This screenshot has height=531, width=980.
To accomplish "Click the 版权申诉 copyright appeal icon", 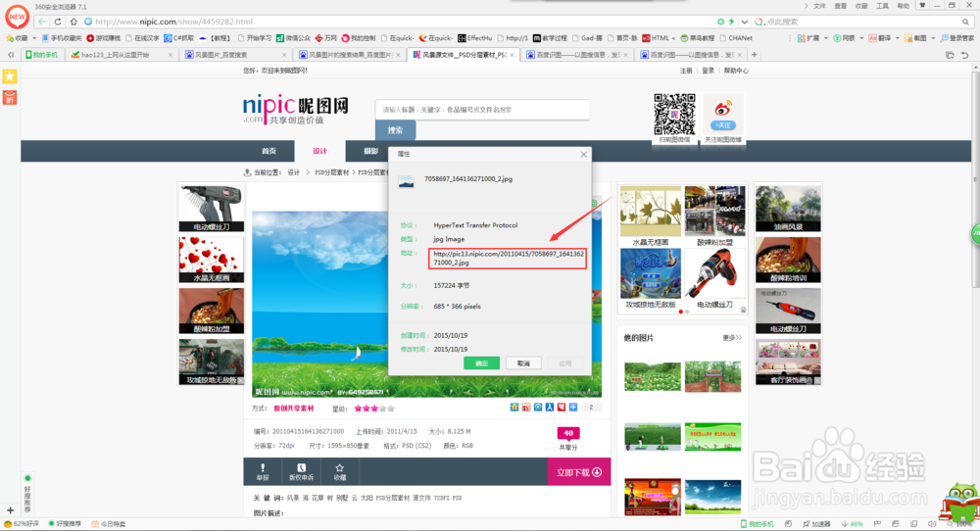I will point(301,471).
